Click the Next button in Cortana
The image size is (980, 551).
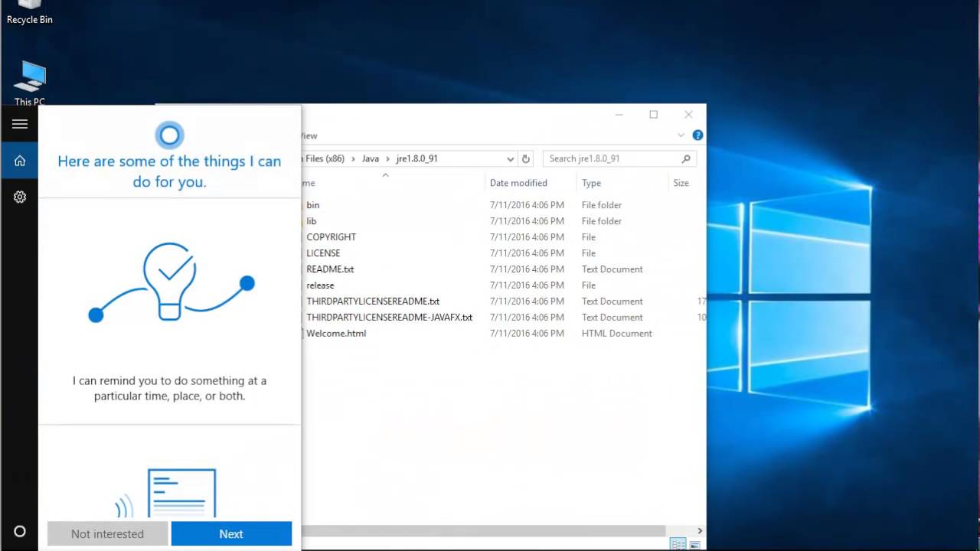click(231, 534)
